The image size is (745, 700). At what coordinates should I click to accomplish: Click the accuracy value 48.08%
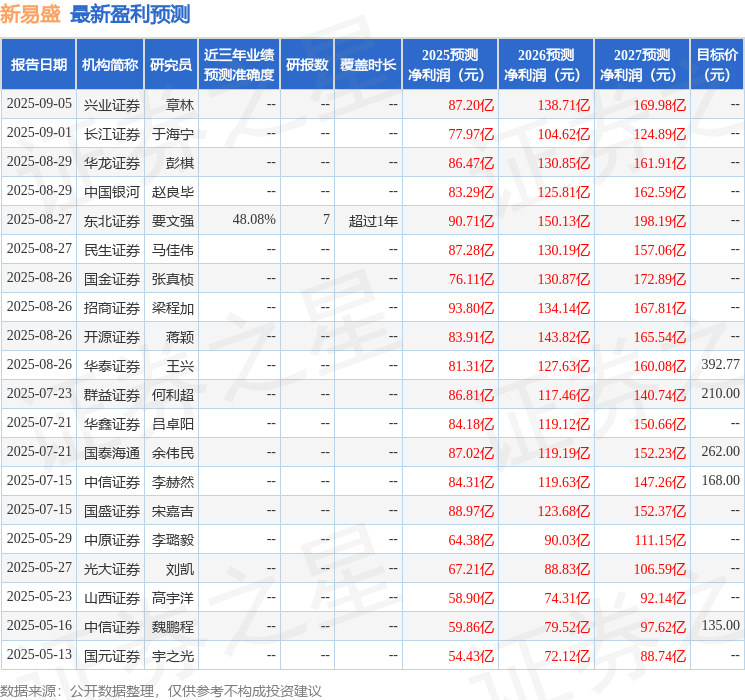pyautogui.click(x=254, y=220)
